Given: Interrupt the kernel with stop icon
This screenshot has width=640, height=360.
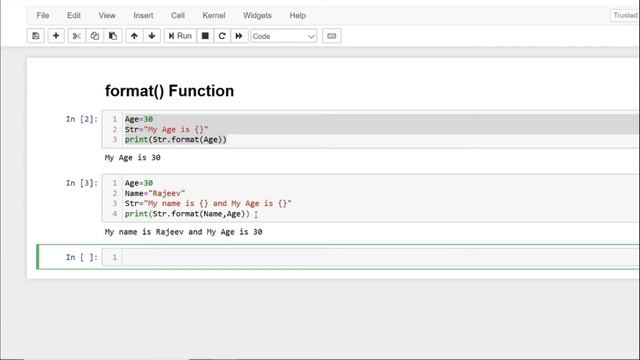Looking at the screenshot, I should pos(205,36).
